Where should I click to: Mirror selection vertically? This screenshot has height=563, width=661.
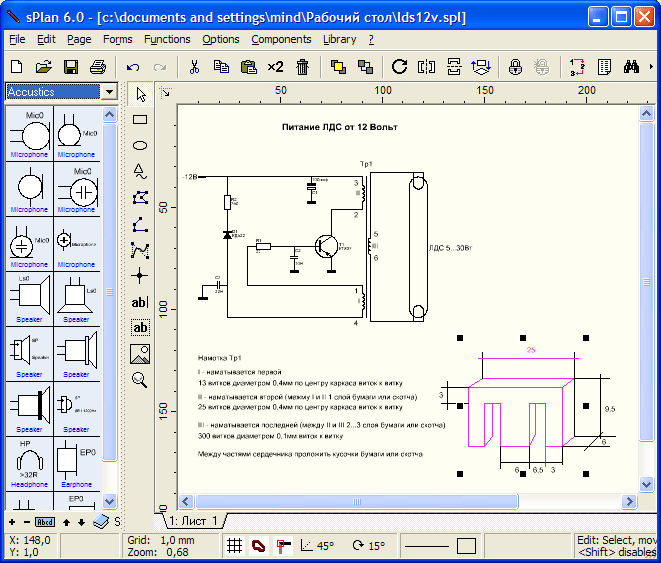coord(454,67)
